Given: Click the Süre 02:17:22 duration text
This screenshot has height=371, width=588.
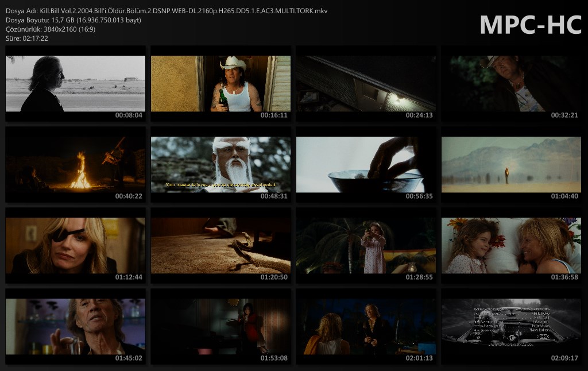Looking at the screenshot, I should coord(26,38).
